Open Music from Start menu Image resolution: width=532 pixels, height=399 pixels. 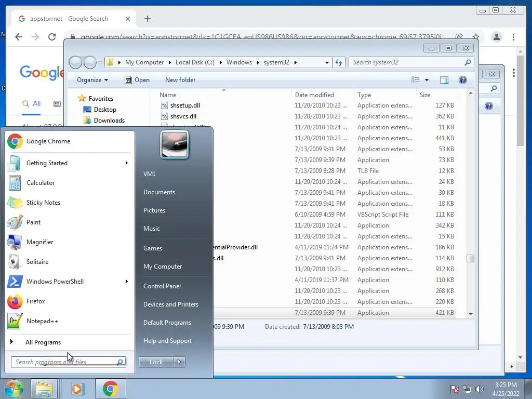(x=151, y=229)
